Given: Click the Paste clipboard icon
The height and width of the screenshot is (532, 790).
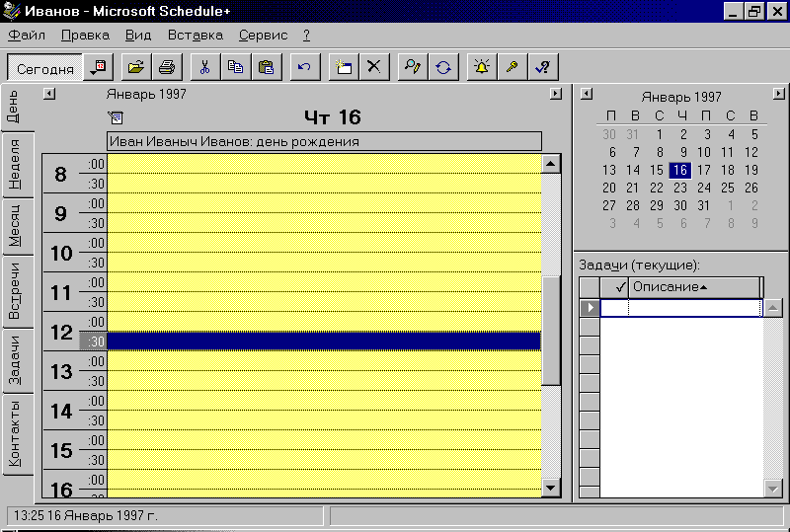Looking at the screenshot, I should click(266, 67).
